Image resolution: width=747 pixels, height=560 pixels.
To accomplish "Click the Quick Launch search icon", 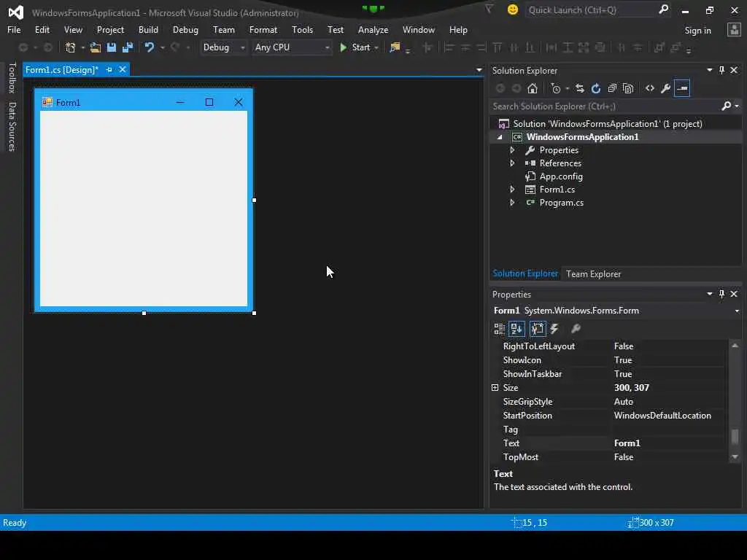I will [x=664, y=9].
